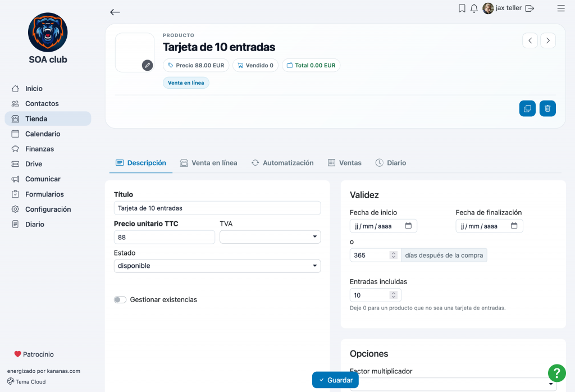Open Configuración in the sidebar
This screenshot has width=575, height=392.
[48, 209]
